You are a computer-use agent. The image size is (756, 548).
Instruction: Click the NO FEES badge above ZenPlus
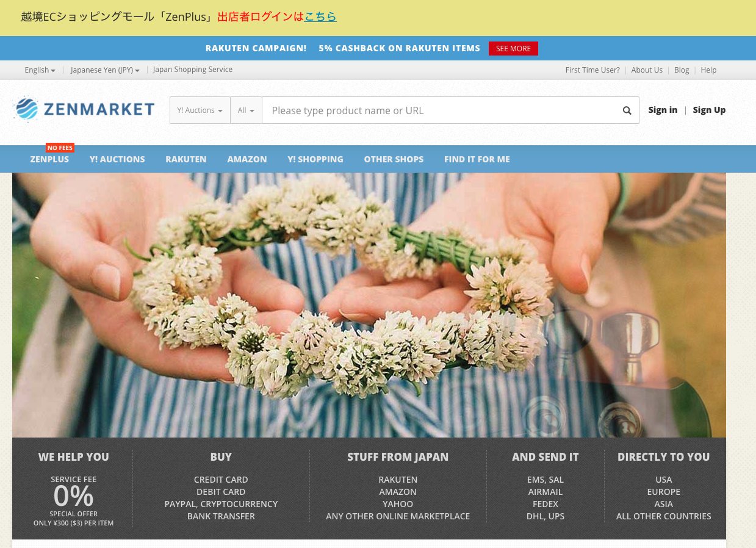[60, 148]
